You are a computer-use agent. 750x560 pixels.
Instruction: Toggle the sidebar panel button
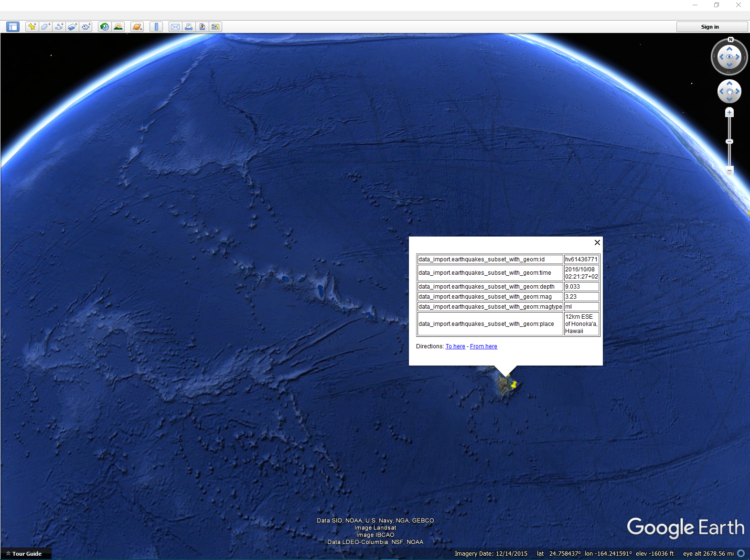[13, 27]
